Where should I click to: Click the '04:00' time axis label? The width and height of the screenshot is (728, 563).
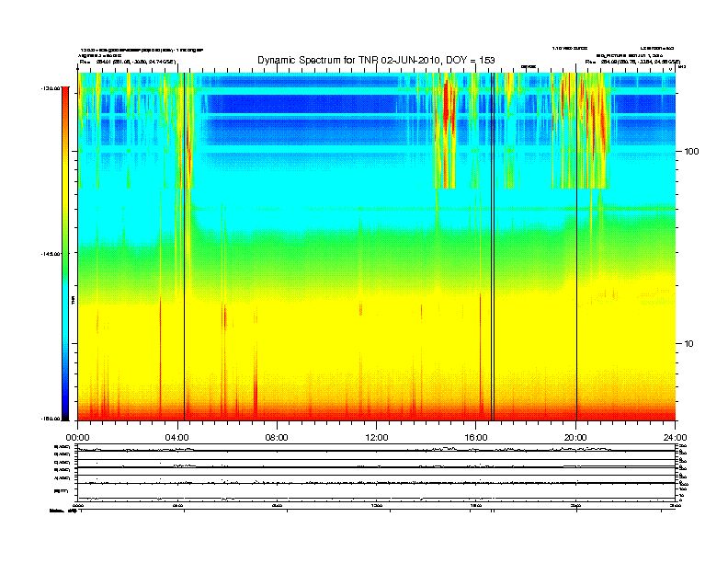(177, 438)
